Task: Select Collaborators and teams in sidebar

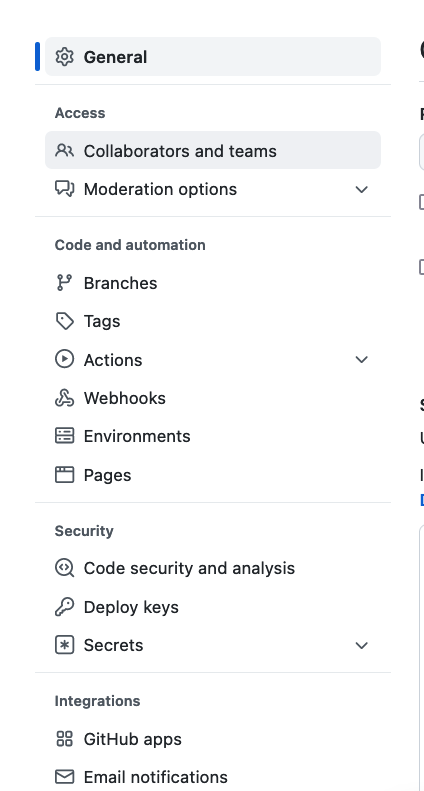Action: 213,150
